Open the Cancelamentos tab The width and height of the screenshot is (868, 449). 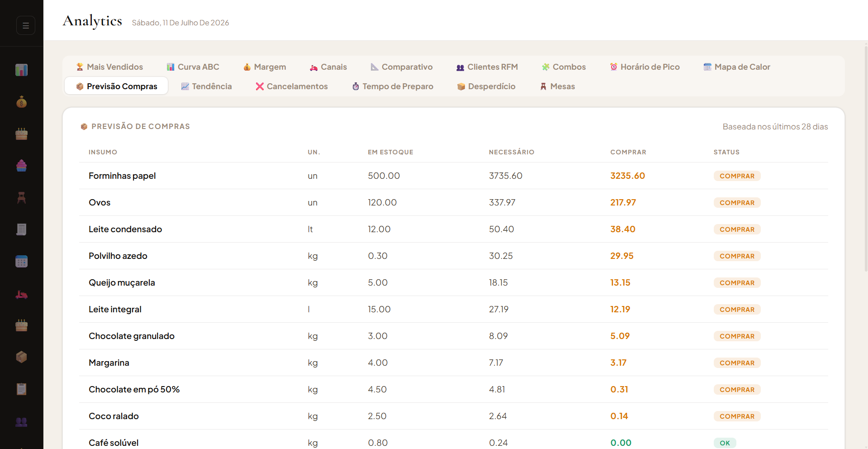click(x=292, y=86)
